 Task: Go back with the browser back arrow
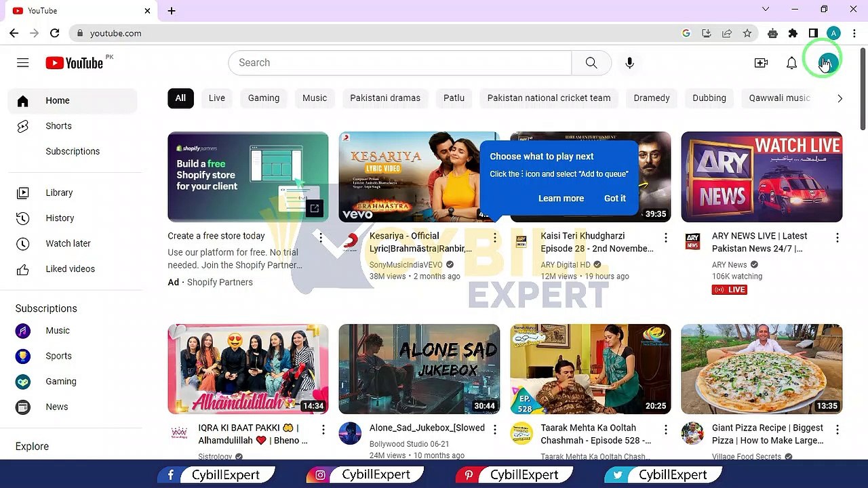[14, 33]
